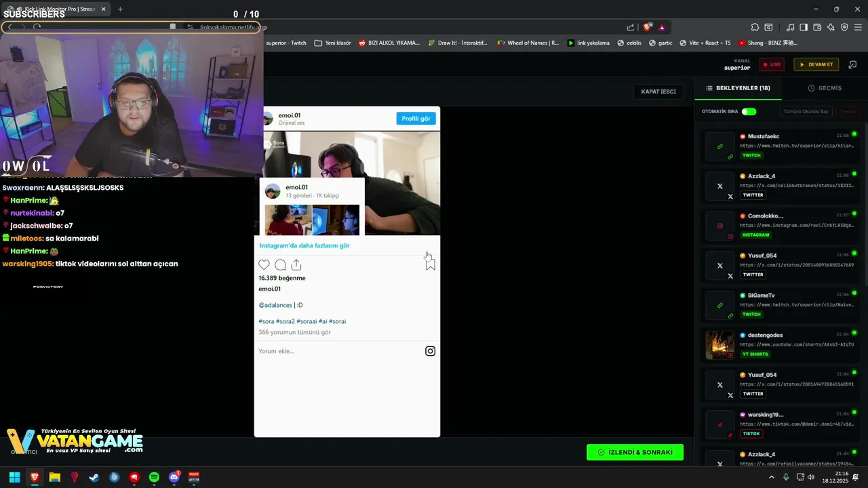Viewport: 868px width, 488px height.
Task: Toggle the OTOMATİK SIRA switch
Action: click(x=749, y=111)
